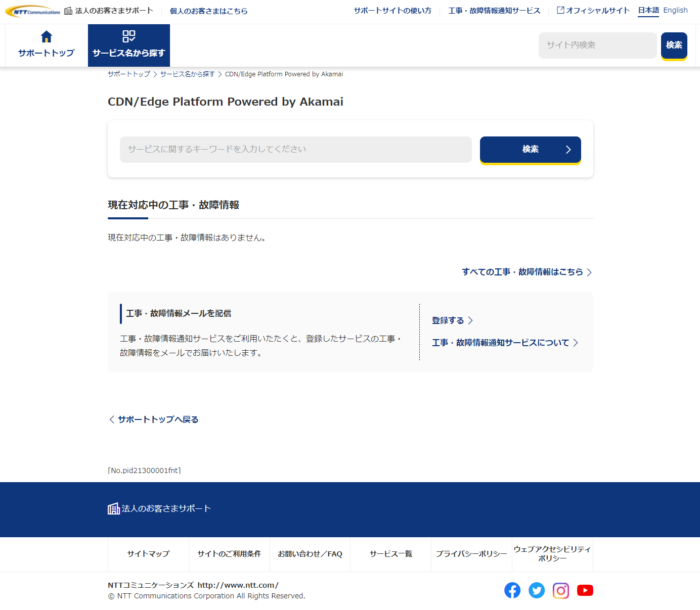Screen dimensions: 700x610
Task: Click the CDN/Edge Platform Powered by Akamai heading
Action: [x=226, y=102]
